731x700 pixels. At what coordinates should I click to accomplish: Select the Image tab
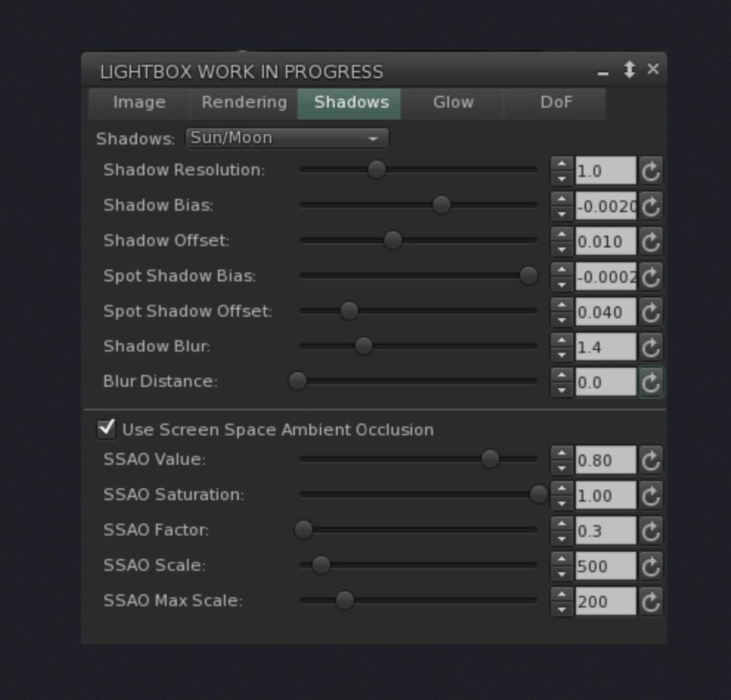pos(139,103)
